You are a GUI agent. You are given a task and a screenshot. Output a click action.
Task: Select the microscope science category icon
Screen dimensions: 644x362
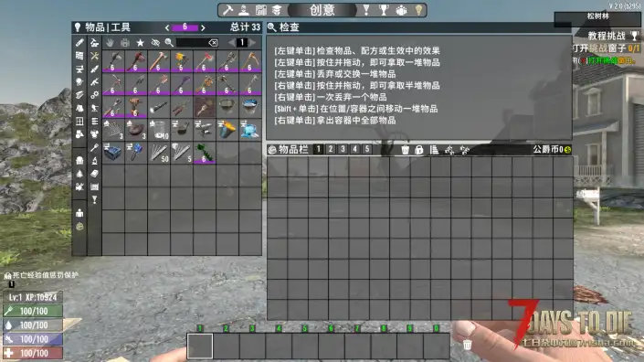94,161
